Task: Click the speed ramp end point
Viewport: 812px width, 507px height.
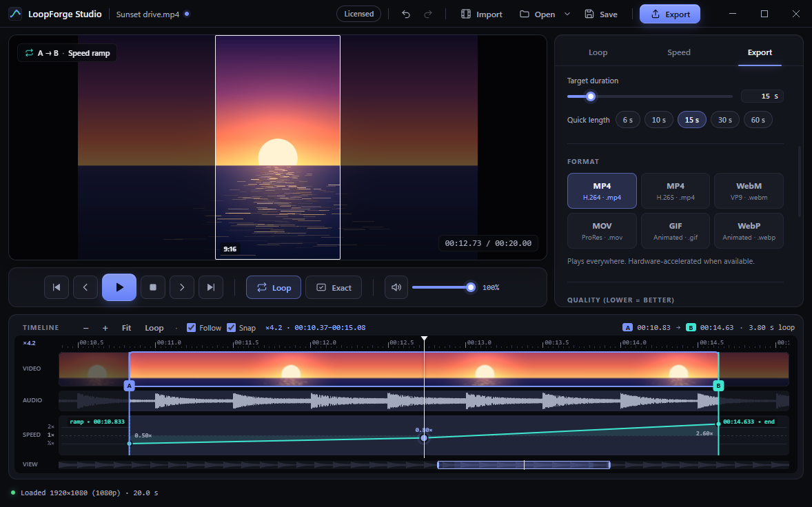Action: (x=718, y=424)
